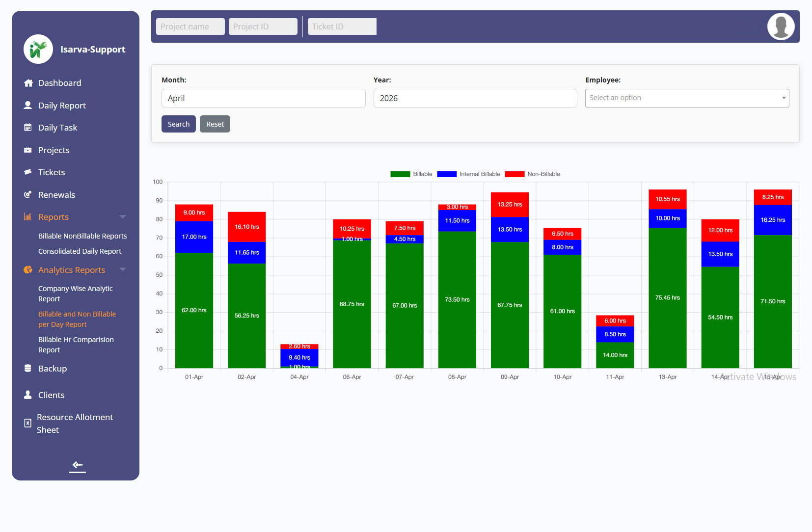Toggle Internal Billable legend item
Screen dimensions: 812x532
tap(468, 174)
